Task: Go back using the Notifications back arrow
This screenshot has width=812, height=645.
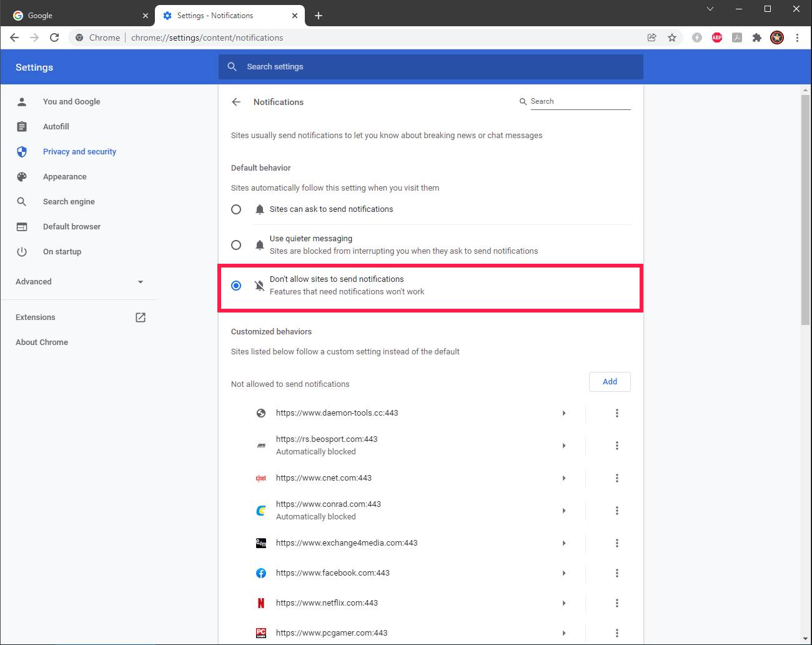Action: click(236, 102)
